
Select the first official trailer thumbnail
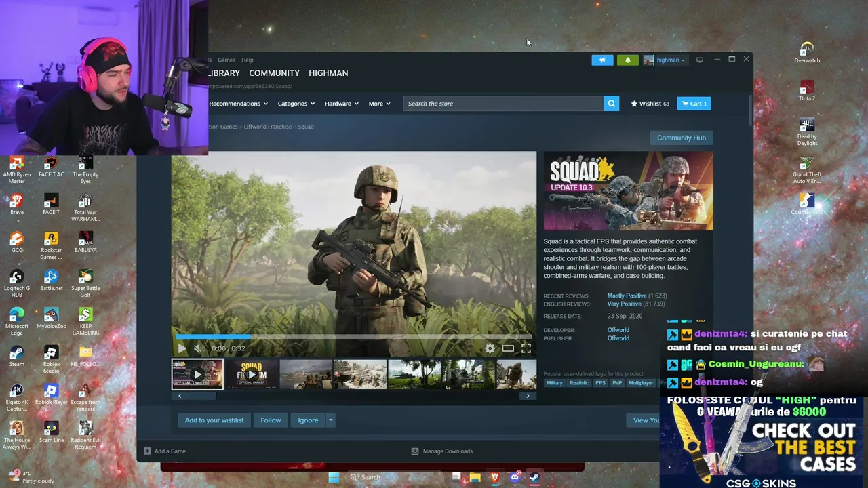(x=197, y=374)
